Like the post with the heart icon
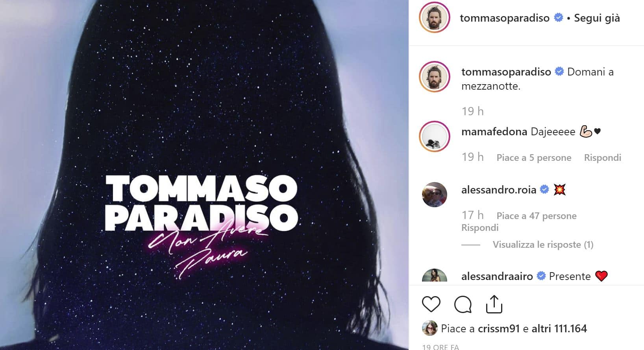The image size is (644, 350). point(431,304)
